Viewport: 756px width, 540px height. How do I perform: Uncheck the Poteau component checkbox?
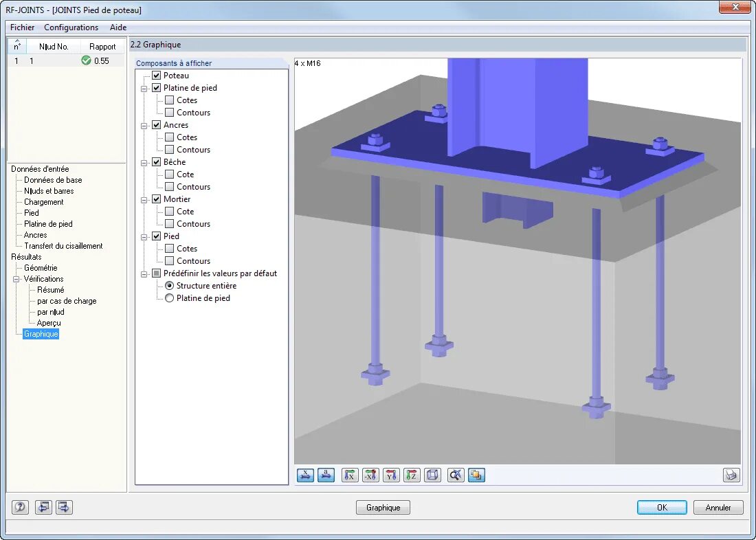156,76
